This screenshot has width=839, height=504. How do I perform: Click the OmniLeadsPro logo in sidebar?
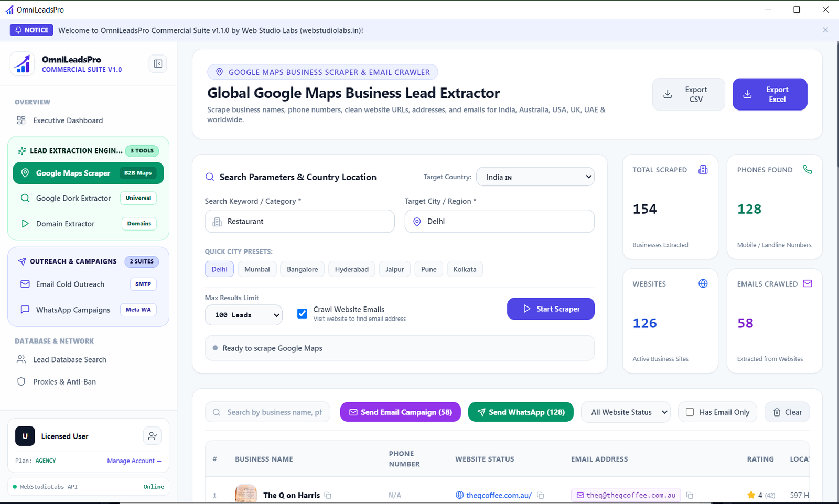click(x=23, y=64)
